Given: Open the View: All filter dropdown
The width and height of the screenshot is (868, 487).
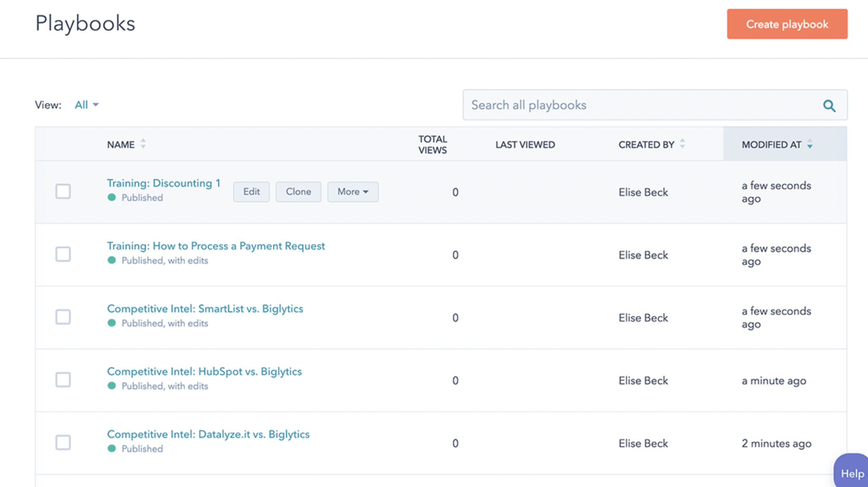Looking at the screenshot, I should (x=86, y=105).
